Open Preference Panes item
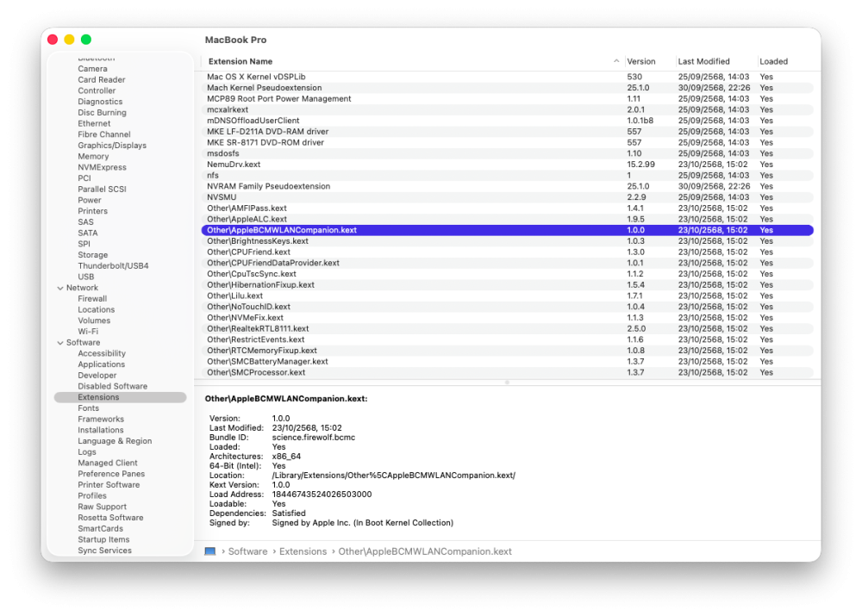862x616 pixels. [x=111, y=474]
